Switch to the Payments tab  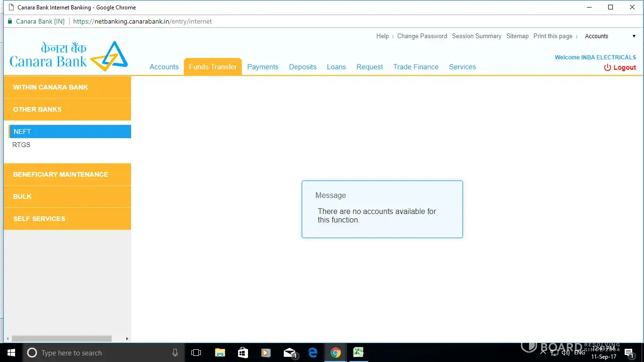click(263, 67)
